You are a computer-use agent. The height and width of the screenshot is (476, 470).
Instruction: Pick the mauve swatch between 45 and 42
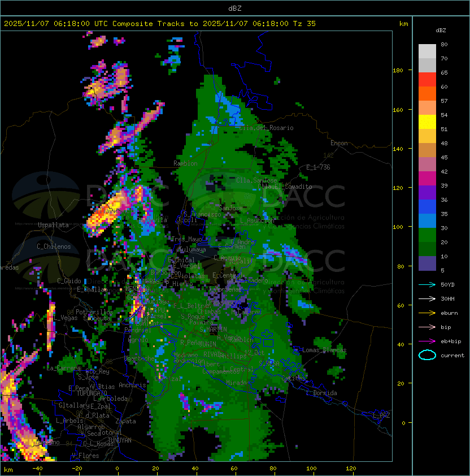(427, 165)
